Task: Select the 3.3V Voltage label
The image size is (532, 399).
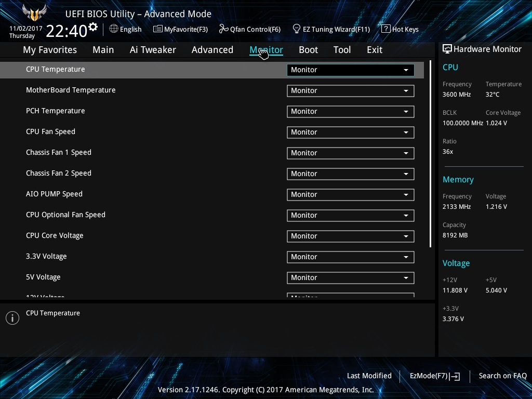Action: [x=46, y=256]
